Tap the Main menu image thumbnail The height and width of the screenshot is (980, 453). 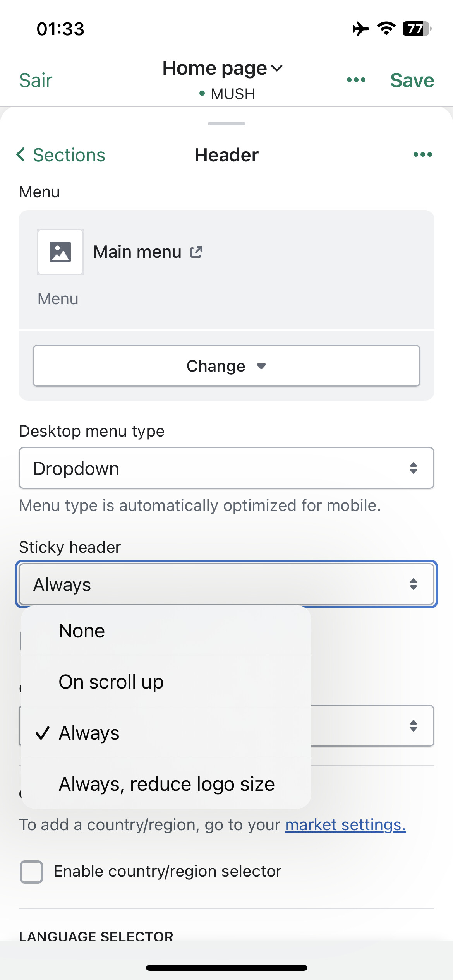pos(60,252)
